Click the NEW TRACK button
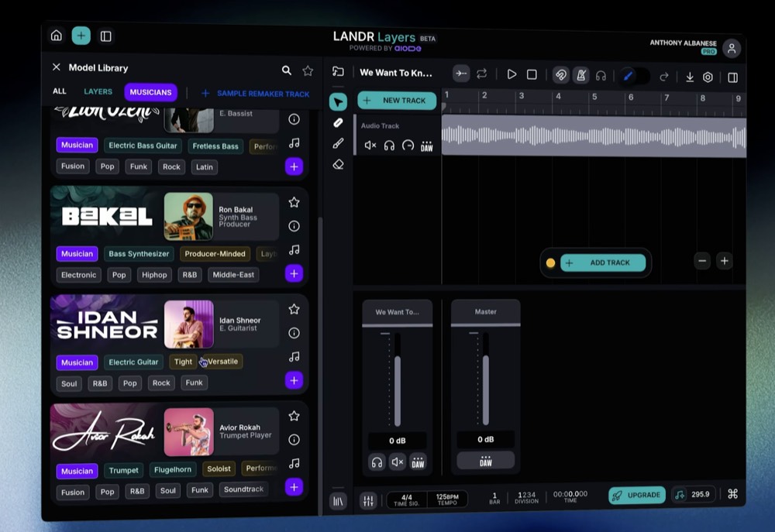 click(397, 100)
